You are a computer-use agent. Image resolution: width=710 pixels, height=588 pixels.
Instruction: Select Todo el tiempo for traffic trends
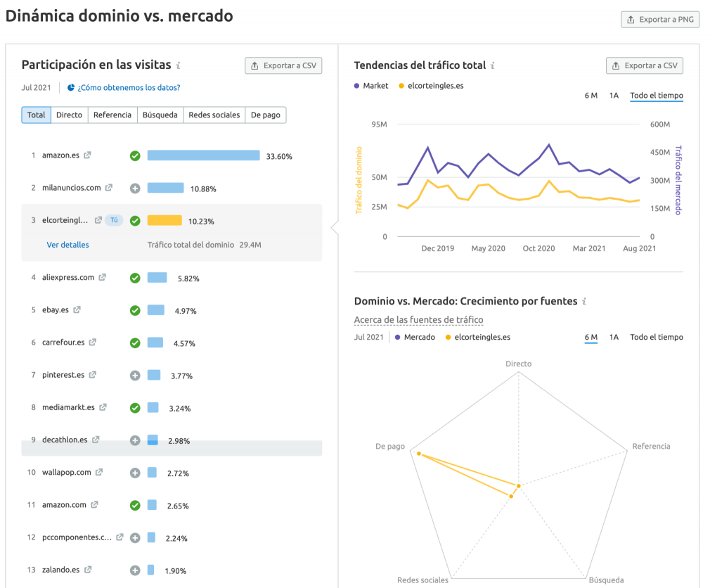click(x=657, y=96)
